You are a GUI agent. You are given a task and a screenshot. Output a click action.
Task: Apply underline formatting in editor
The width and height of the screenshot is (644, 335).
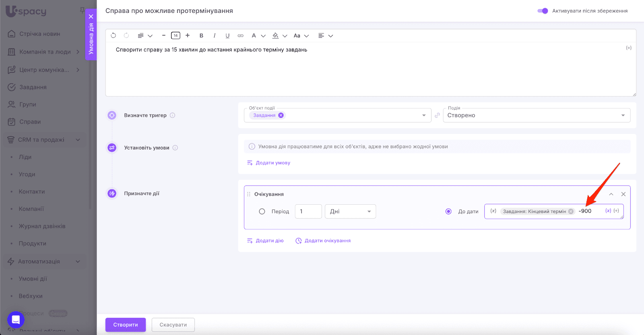(227, 35)
